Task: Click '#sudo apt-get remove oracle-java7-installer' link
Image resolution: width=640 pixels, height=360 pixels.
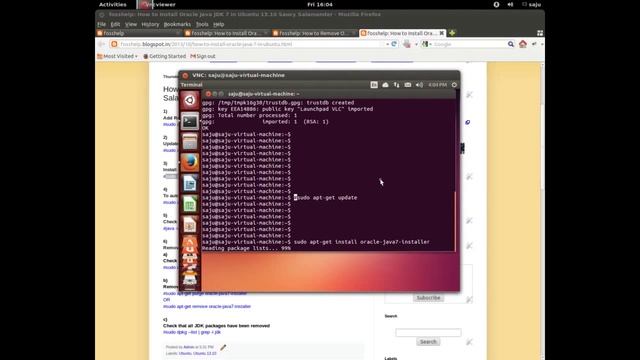Action: tap(207, 307)
